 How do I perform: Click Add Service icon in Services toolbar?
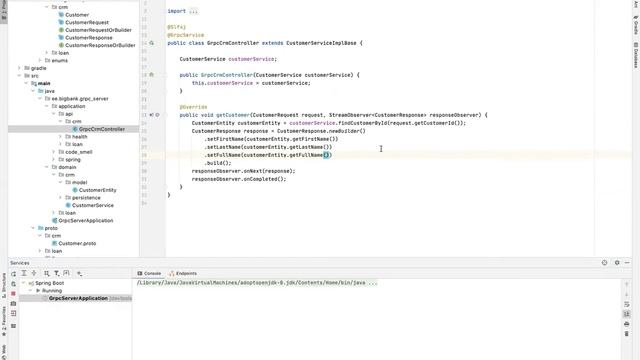[79, 273]
